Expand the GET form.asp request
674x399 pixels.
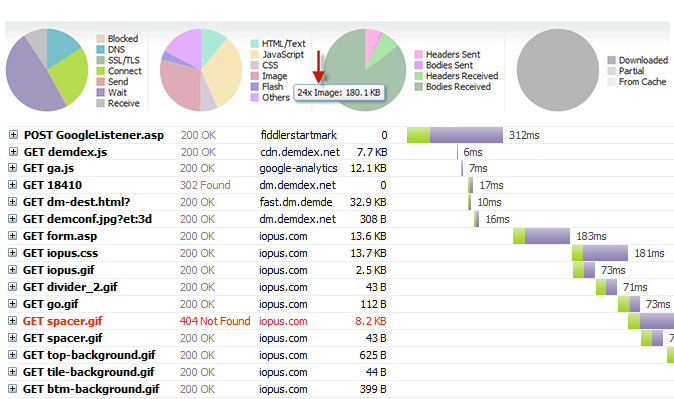click(12, 236)
